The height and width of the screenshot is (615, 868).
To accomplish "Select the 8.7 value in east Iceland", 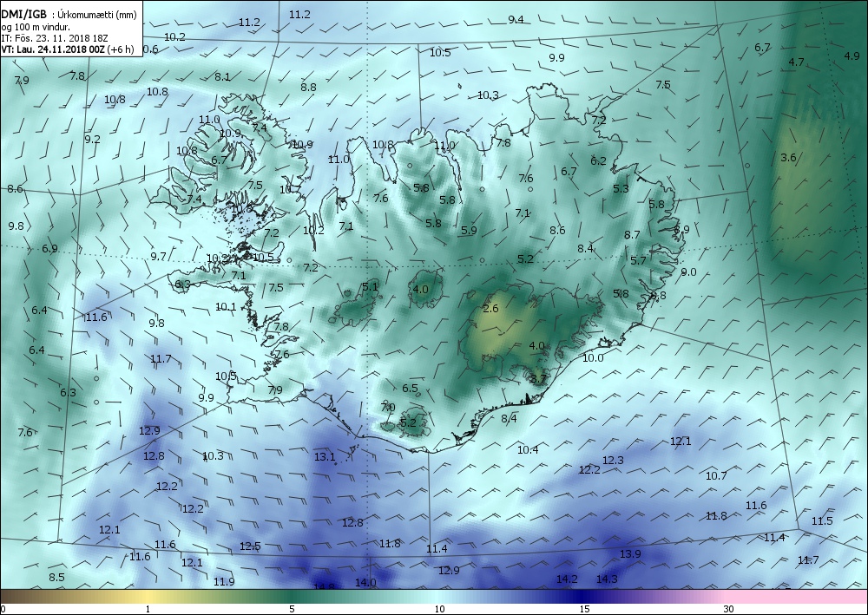I will 632,235.
